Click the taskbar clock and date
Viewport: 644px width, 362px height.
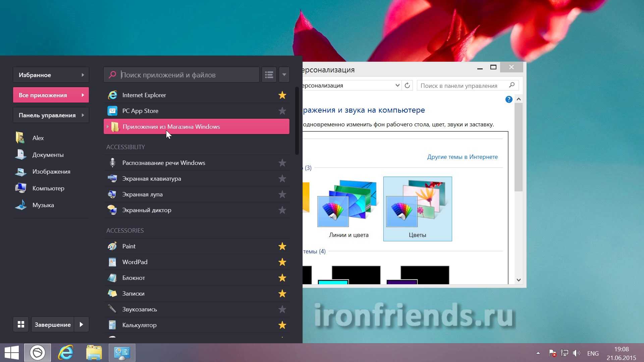621,353
